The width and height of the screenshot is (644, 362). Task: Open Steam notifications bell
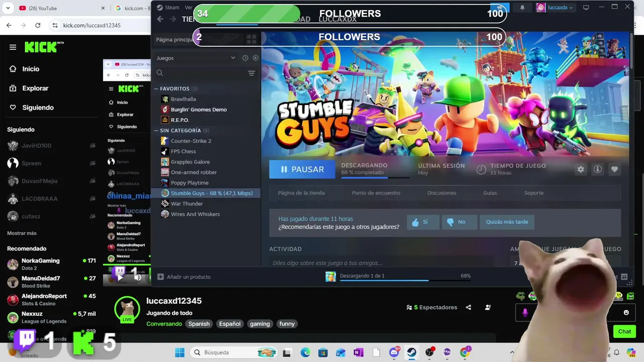point(522,8)
